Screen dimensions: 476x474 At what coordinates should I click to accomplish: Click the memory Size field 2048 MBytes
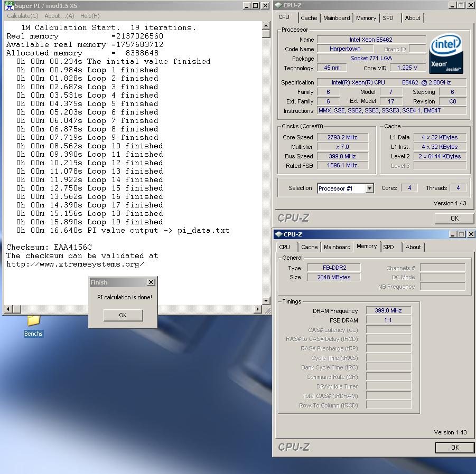334,277
